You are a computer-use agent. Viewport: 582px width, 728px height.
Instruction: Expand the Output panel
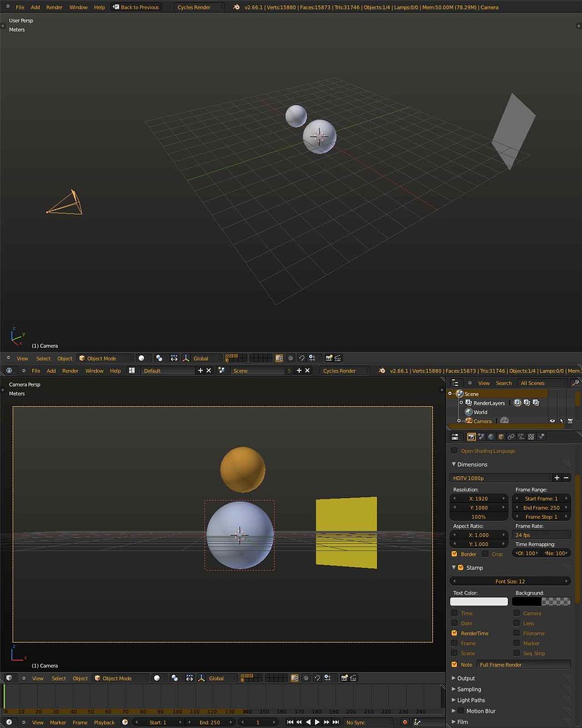point(454,678)
